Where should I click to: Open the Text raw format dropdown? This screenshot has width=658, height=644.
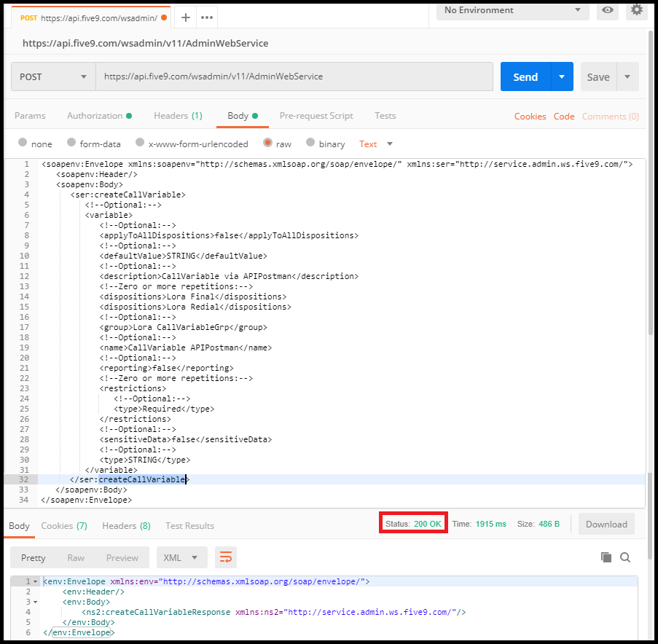coord(375,144)
